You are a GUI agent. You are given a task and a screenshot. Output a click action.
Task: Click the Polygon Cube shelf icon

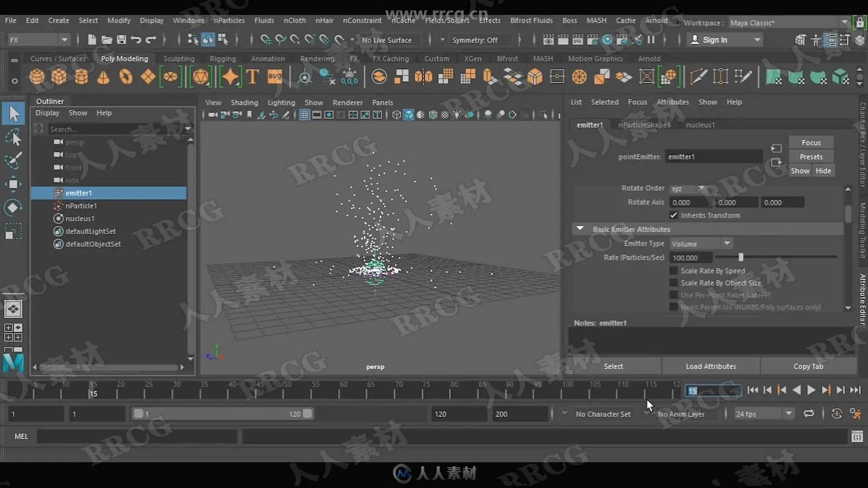[59, 77]
